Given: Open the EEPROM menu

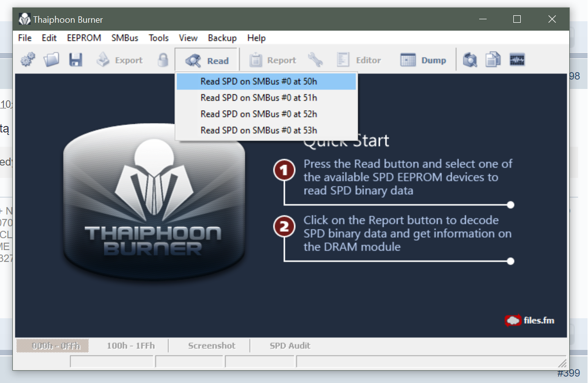Looking at the screenshot, I should [84, 38].
